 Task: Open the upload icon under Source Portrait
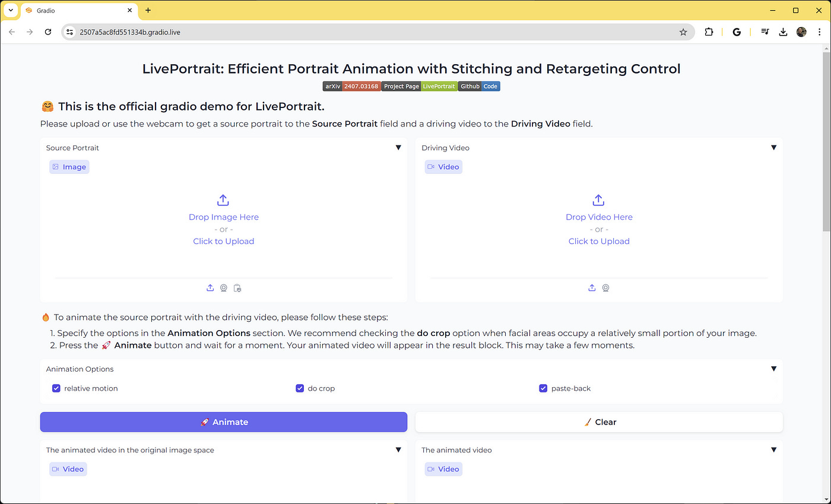coord(210,287)
